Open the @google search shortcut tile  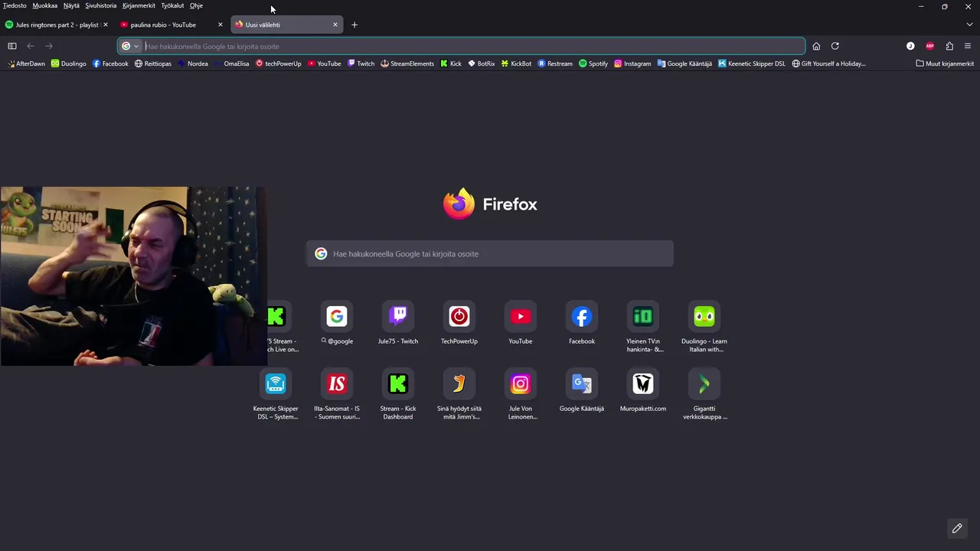(337, 322)
